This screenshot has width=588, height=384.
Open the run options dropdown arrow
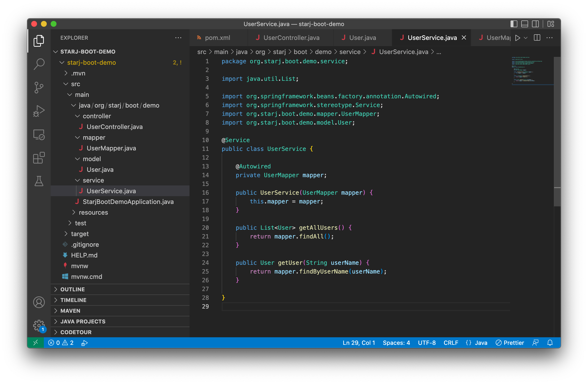(526, 38)
